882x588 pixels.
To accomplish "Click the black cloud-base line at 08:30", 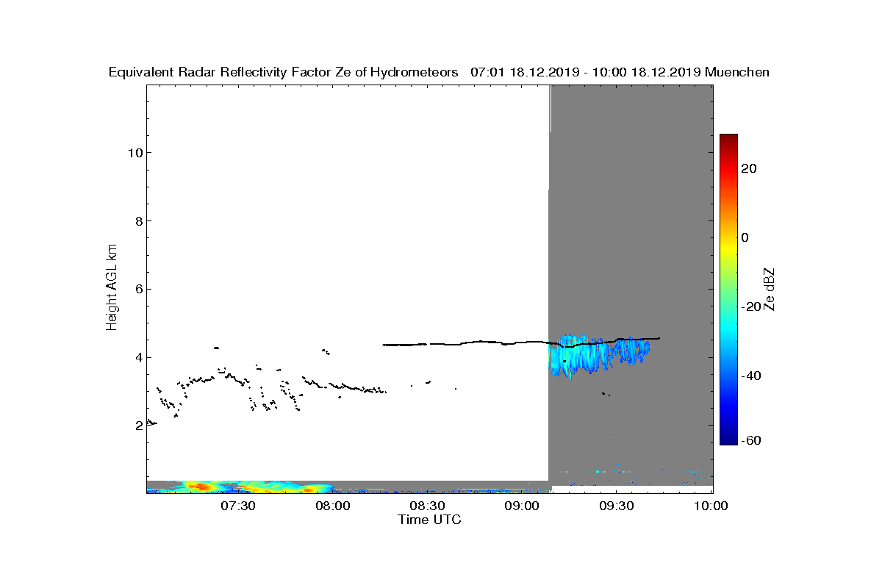I will coord(428,344).
